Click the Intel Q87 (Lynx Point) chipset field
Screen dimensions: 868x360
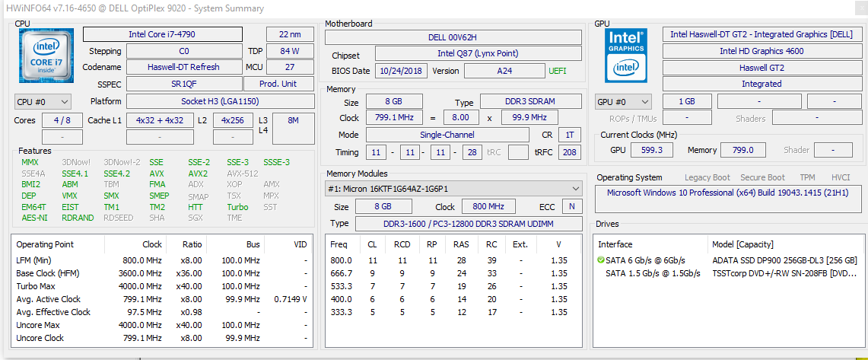(x=479, y=54)
